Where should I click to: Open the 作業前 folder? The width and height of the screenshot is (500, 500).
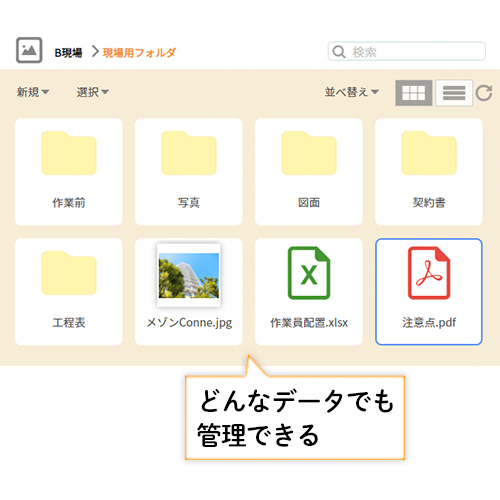(69, 172)
